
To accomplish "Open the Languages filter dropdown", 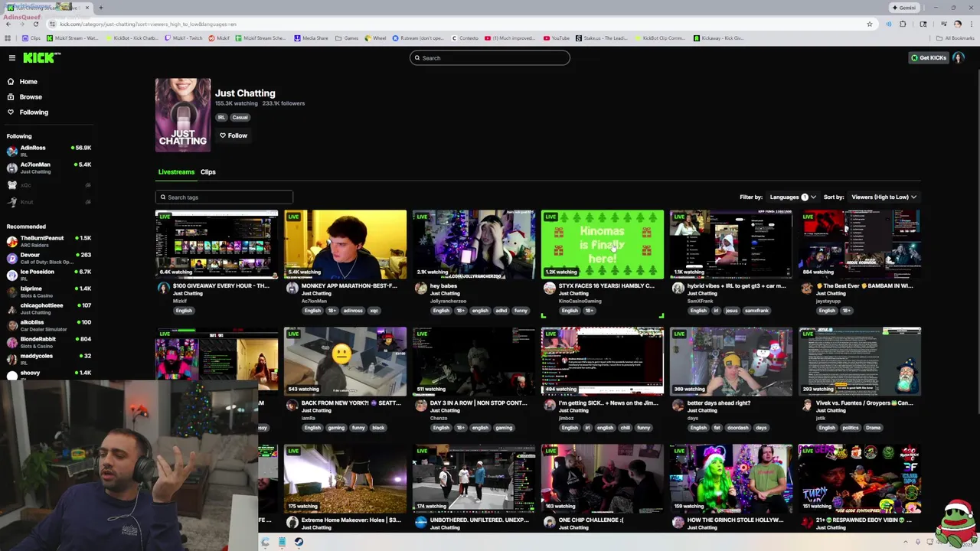I will pos(792,197).
